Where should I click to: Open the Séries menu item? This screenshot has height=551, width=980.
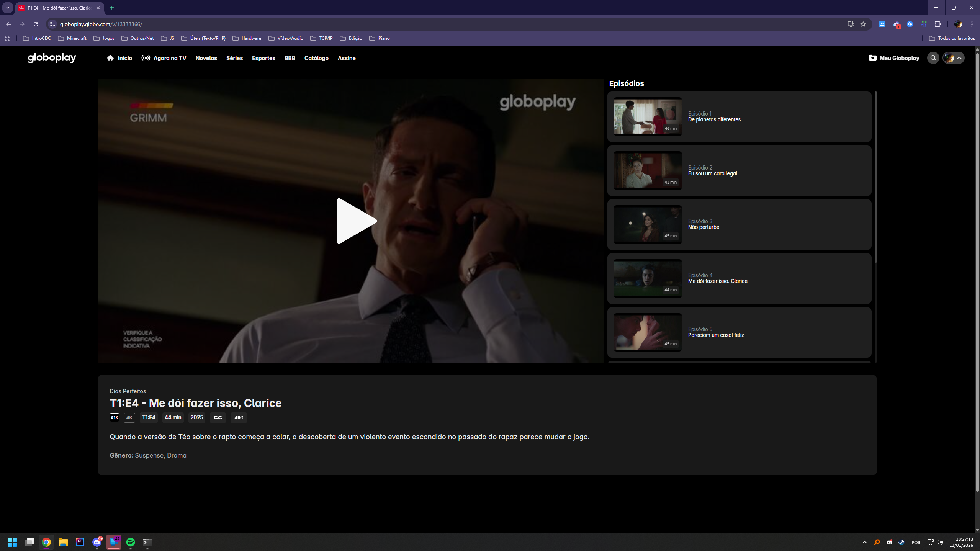[x=234, y=58]
